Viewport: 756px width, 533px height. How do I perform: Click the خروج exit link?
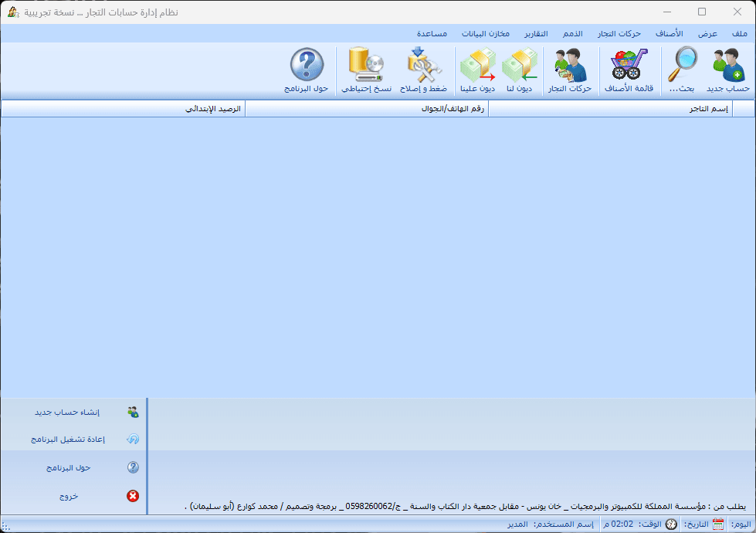(x=69, y=496)
